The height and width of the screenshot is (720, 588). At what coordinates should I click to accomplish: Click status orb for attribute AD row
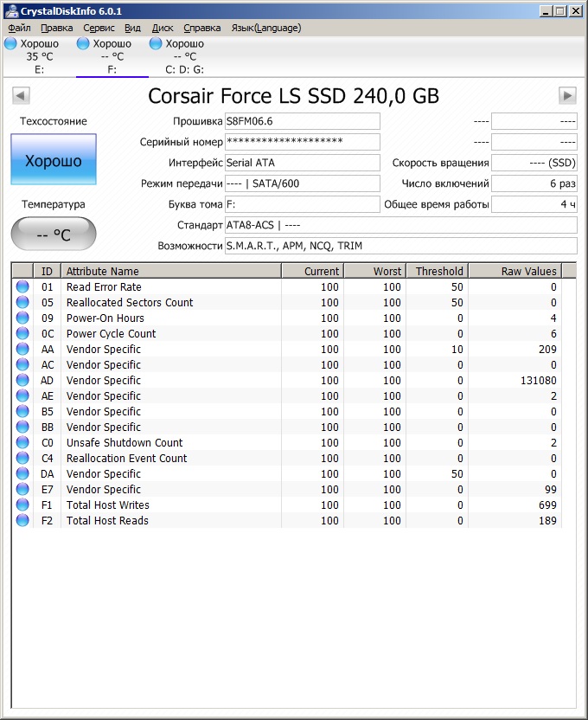tap(22, 381)
